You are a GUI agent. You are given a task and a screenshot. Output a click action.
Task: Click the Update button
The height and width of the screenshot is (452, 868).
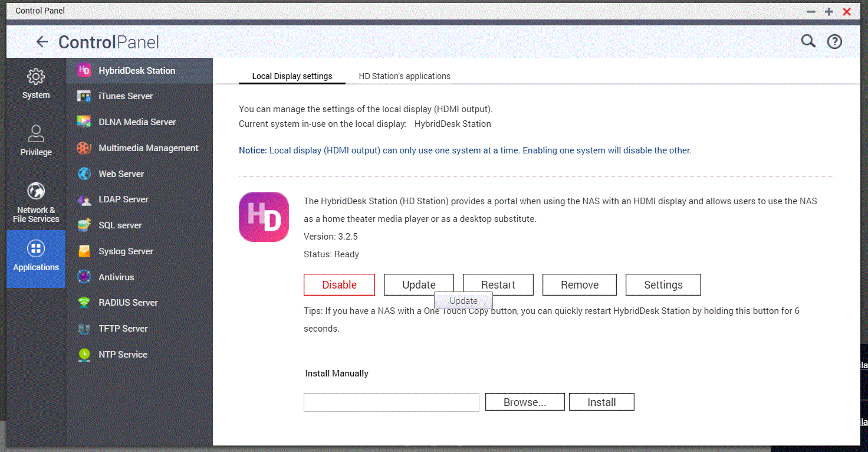click(419, 284)
